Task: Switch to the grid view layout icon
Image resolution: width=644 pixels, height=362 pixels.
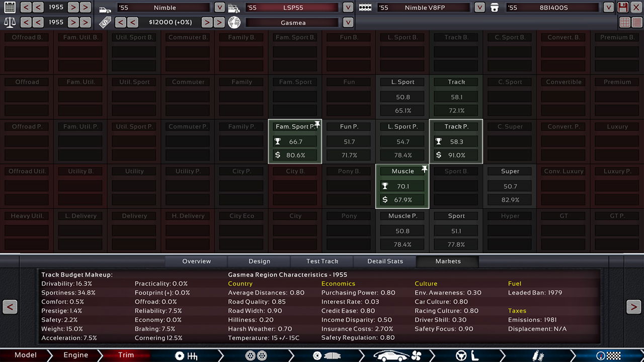Action: coord(624,22)
